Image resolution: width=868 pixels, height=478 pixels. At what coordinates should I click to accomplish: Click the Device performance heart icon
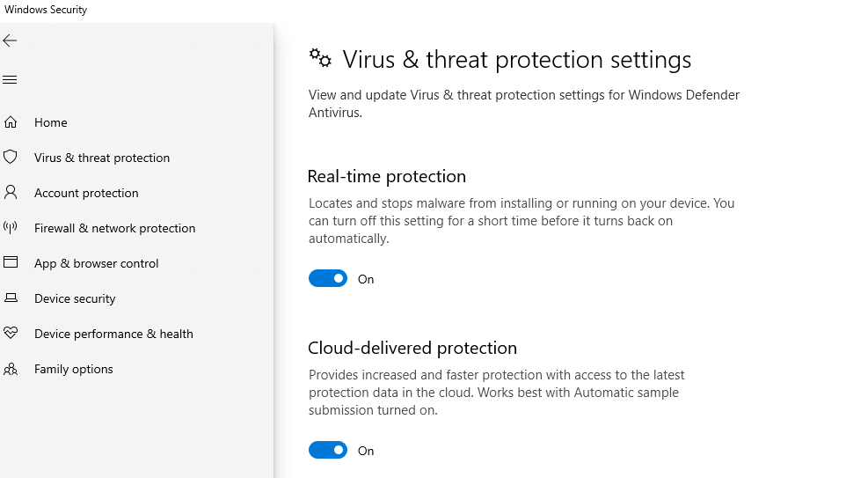(x=11, y=334)
